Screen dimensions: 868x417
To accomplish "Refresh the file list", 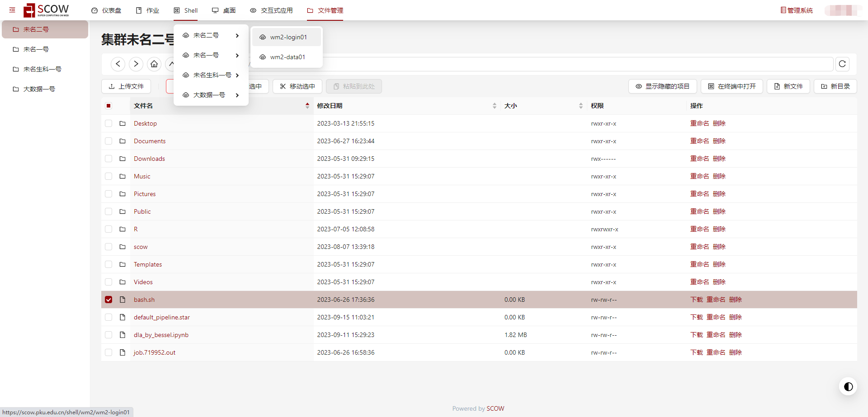I will pos(842,64).
